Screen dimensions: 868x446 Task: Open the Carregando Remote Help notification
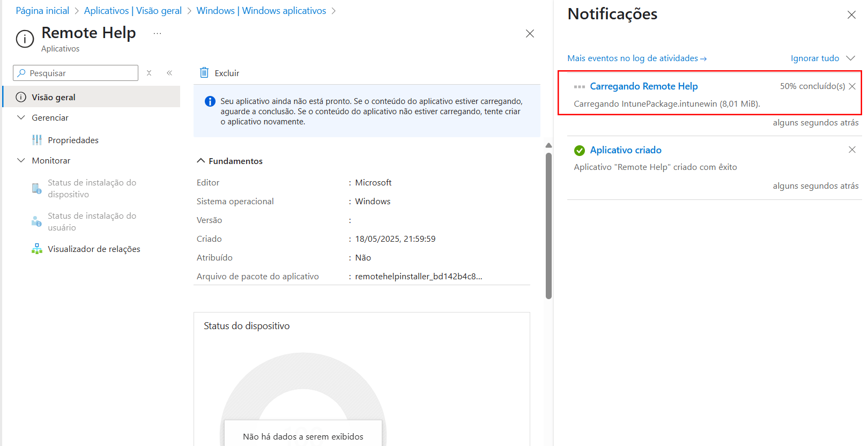(x=644, y=86)
